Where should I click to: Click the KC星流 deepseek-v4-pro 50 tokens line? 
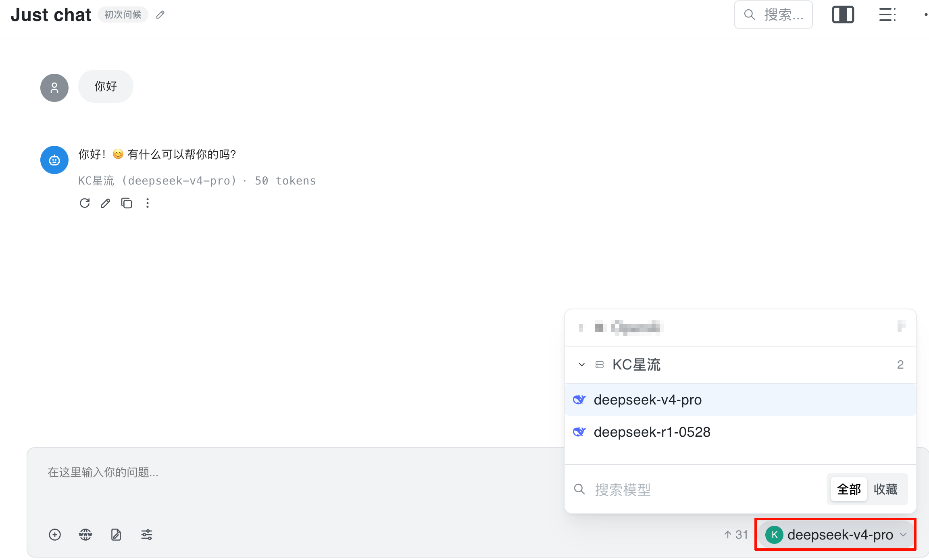coord(197,180)
